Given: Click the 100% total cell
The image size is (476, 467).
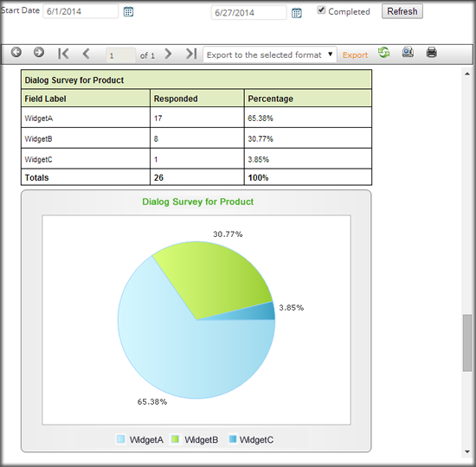Looking at the screenshot, I should [x=308, y=177].
